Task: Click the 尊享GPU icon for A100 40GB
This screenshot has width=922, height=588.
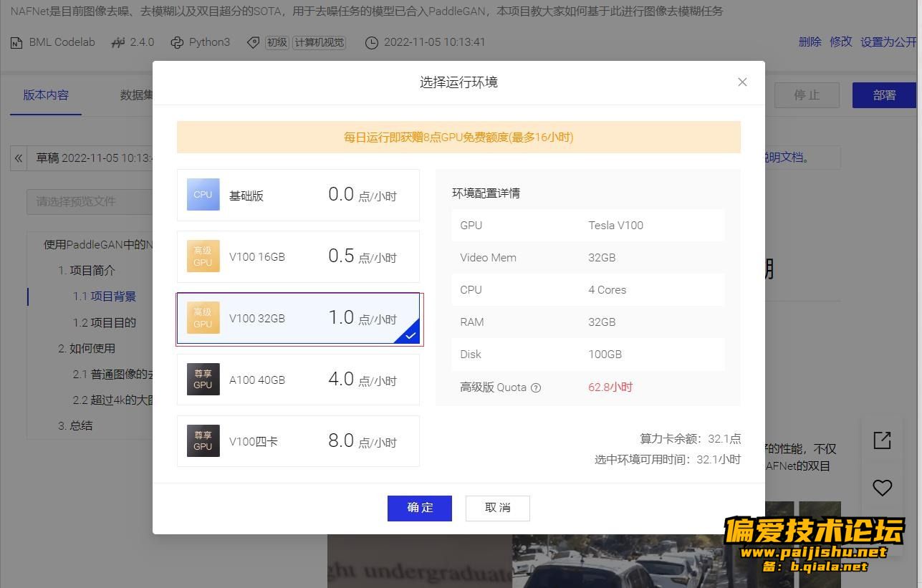Action: coord(203,380)
